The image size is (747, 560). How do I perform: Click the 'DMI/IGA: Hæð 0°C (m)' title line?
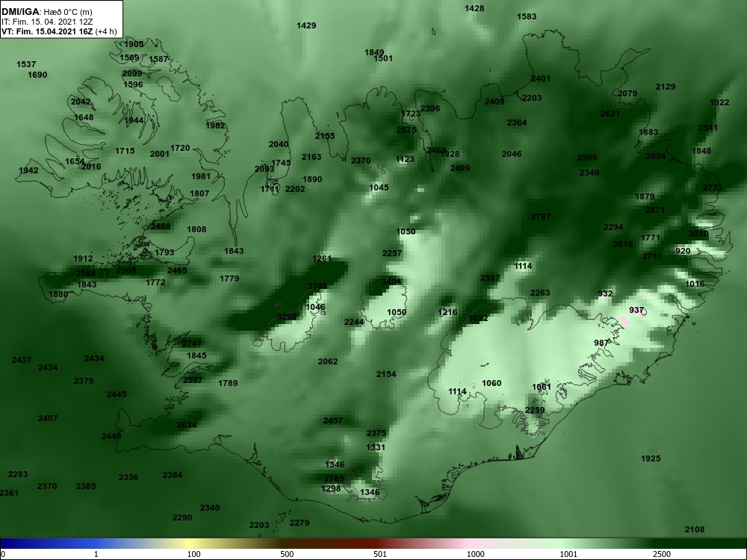(x=46, y=11)
